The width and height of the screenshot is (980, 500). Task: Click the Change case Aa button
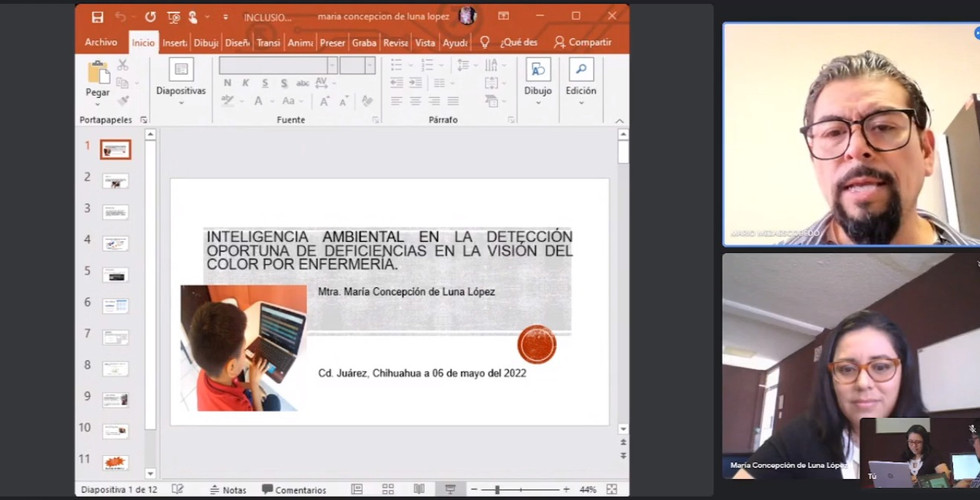(x=288, y=101)
